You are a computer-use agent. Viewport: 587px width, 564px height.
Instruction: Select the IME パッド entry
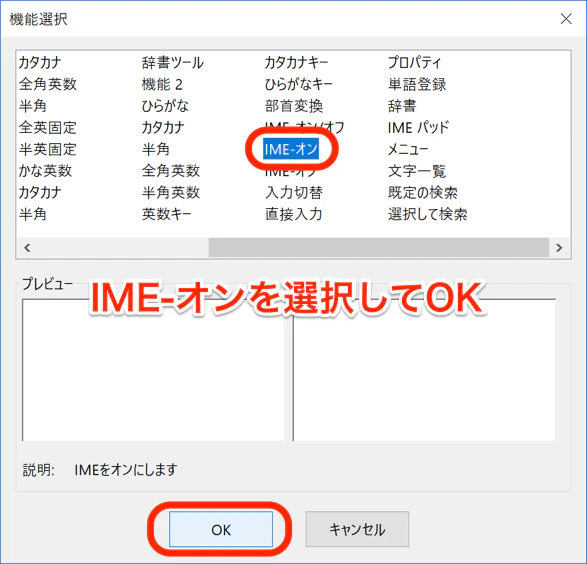click(x=418, y=128)
